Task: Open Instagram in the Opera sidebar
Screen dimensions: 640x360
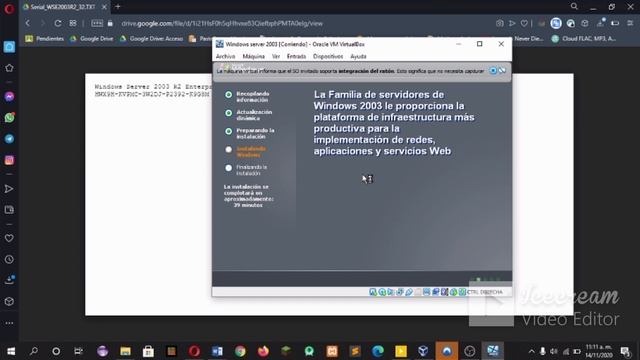Action: tap(9, 160)
